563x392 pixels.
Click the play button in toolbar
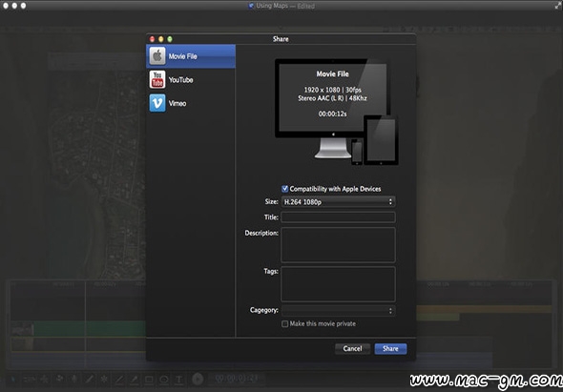(198, 379)
